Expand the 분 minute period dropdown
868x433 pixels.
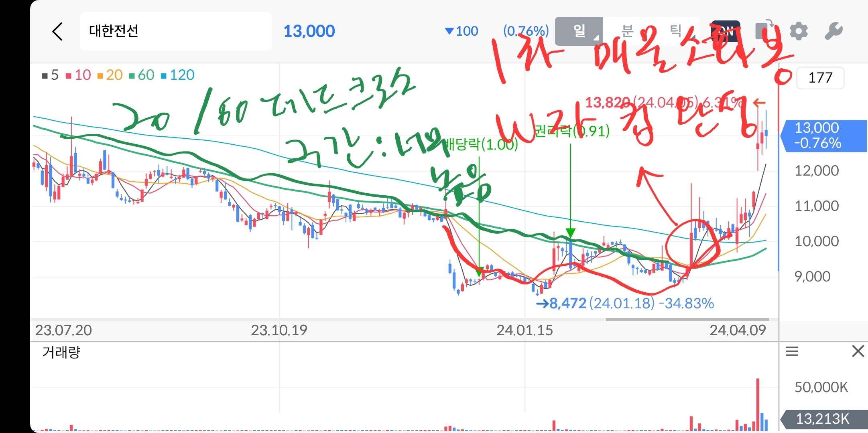coord(627,31)
